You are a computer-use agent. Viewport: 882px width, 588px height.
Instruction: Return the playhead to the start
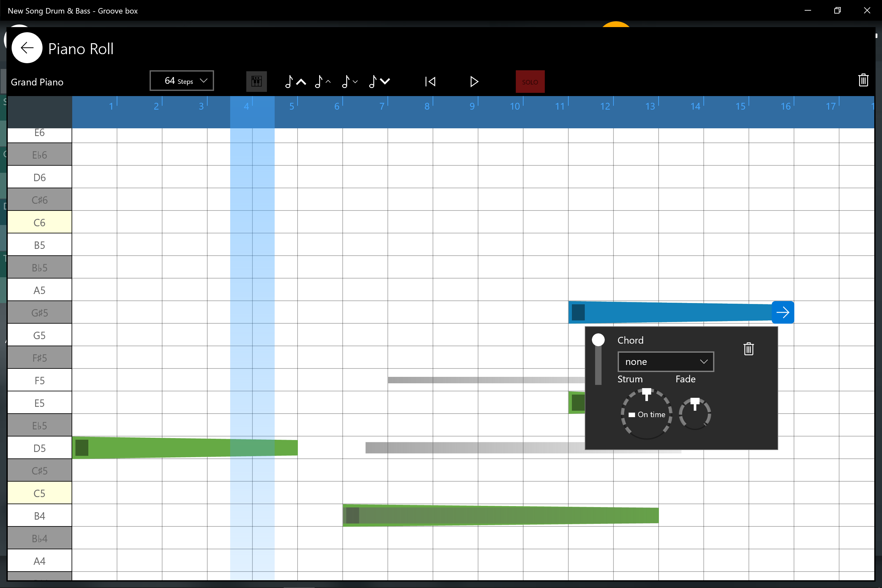click(x=430, y=81)
